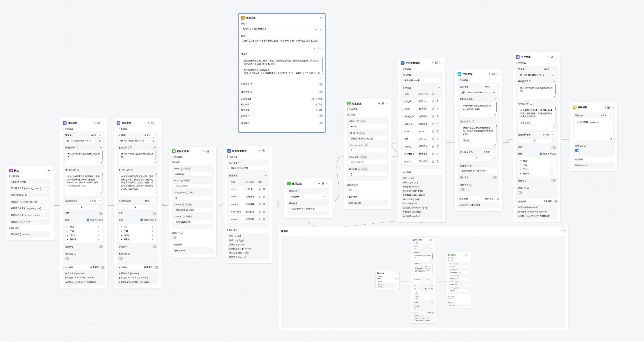Screen dimensions: 644x342
Task: Open UserInput settings gear in 基础信息
Action: (312, 99)
